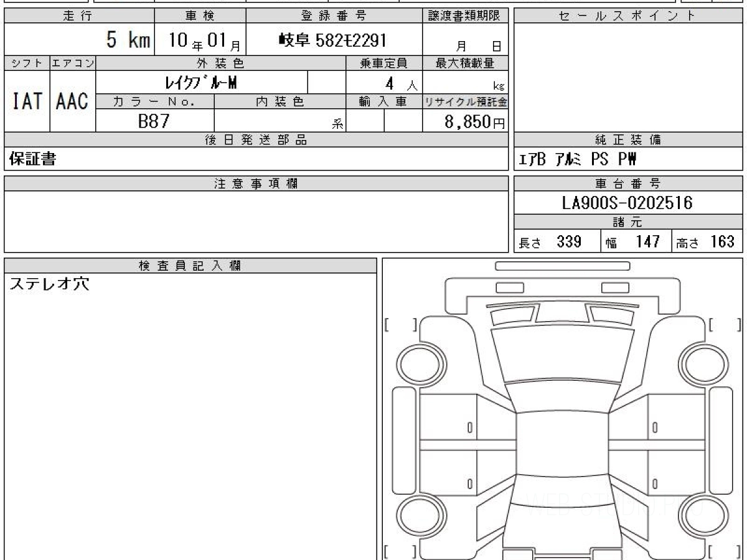Screen dimensions: 747x560
Task: Select the inspector note ステレオ穴
Action: pos(50,284)
